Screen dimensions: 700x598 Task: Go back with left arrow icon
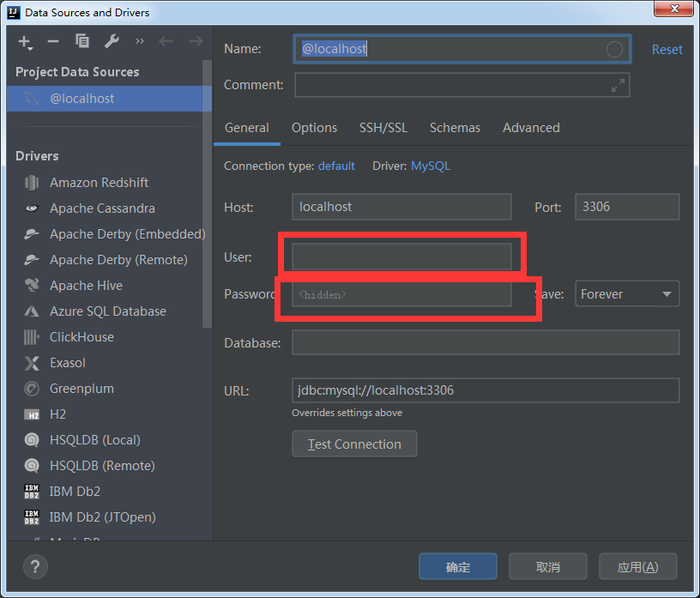click(166, 41)
